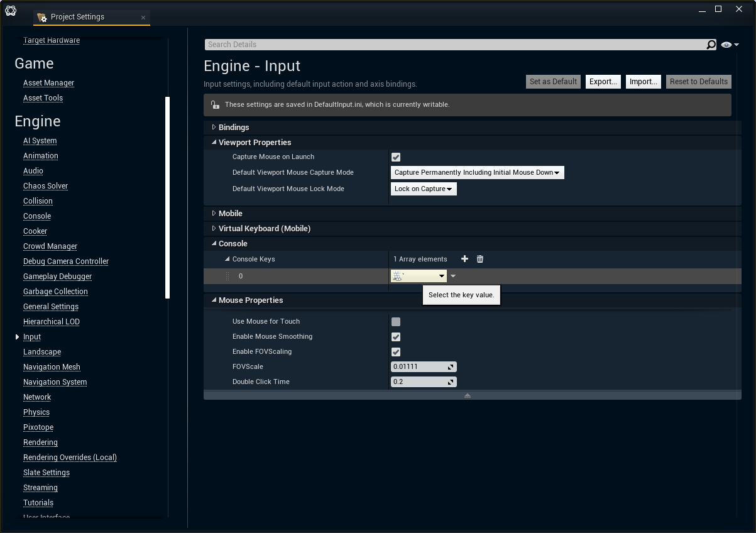Uncheck Enable Mouse Smoothing

tap(396, 337)
